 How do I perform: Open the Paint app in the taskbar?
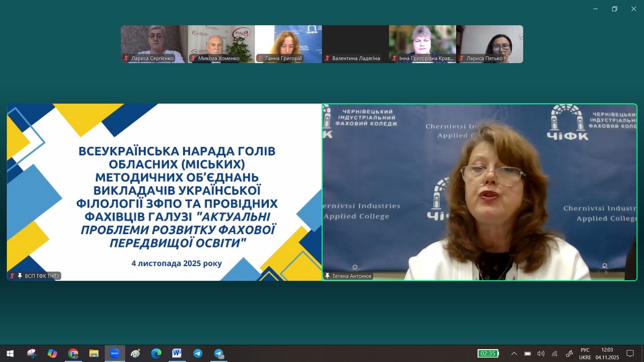135,354
